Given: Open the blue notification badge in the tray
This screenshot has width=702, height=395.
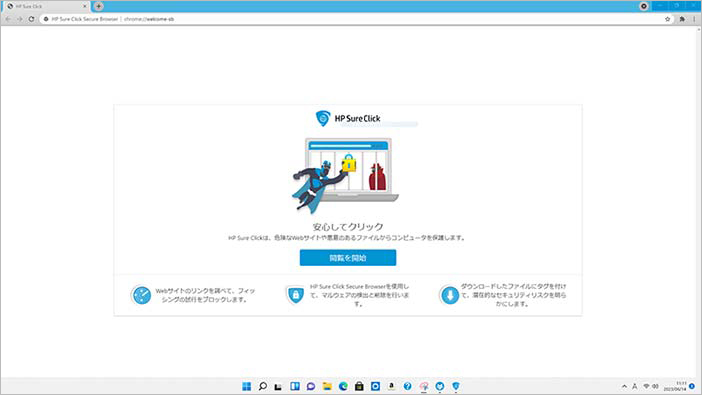Looking at the screenshot, I should [692, 386].
